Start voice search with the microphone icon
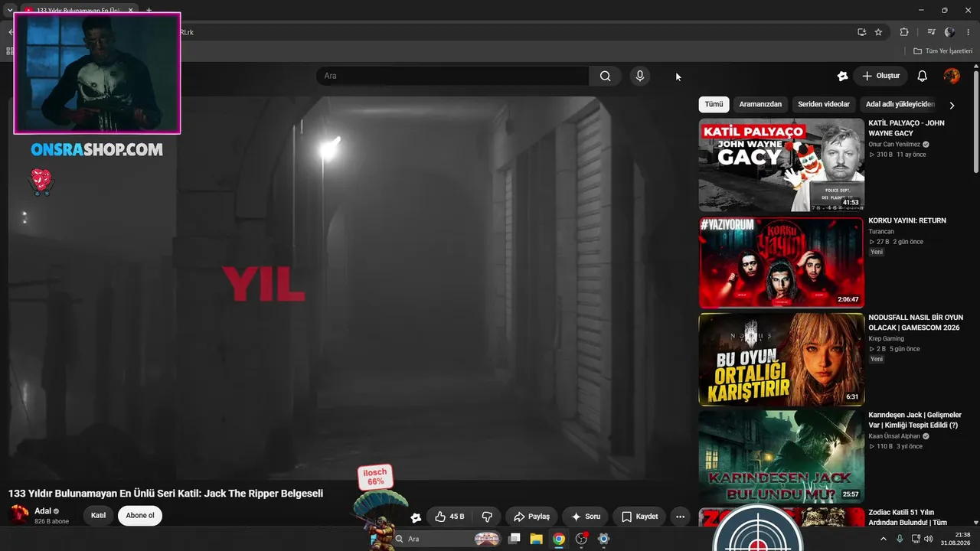Screen dimensions: 980x551 pos(639,76)
